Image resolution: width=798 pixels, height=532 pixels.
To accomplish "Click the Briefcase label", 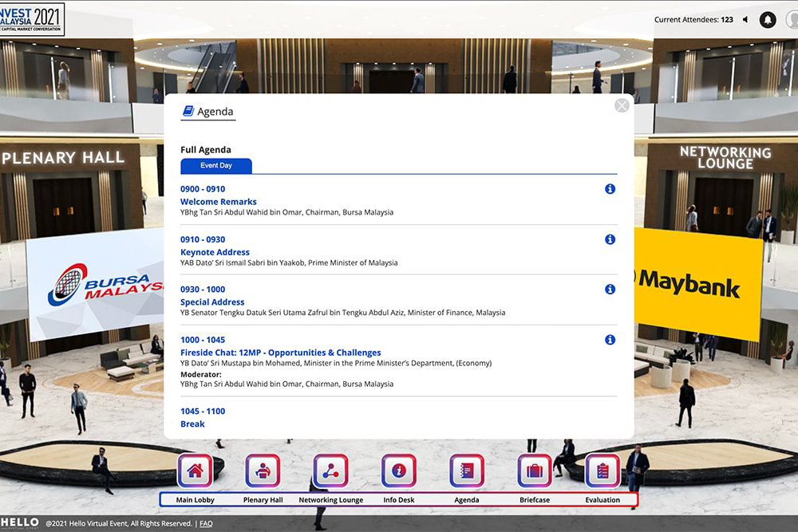I will pos(535,500).
